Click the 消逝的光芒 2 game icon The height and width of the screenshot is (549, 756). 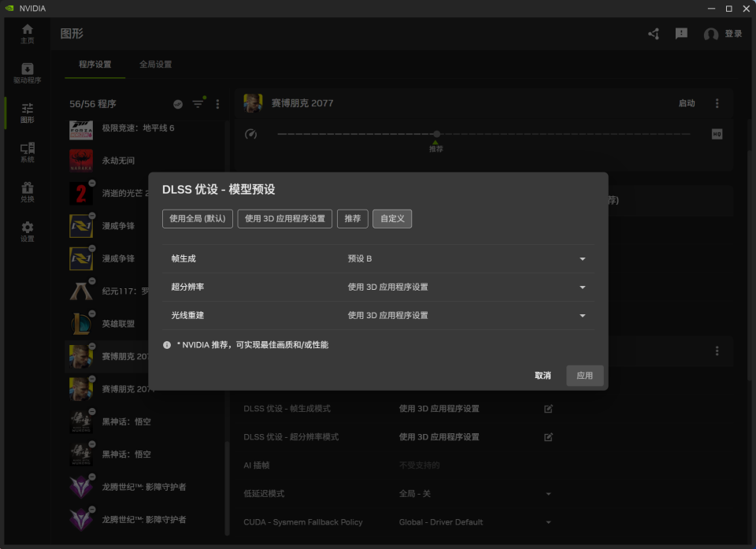click(x=81, y=193)
